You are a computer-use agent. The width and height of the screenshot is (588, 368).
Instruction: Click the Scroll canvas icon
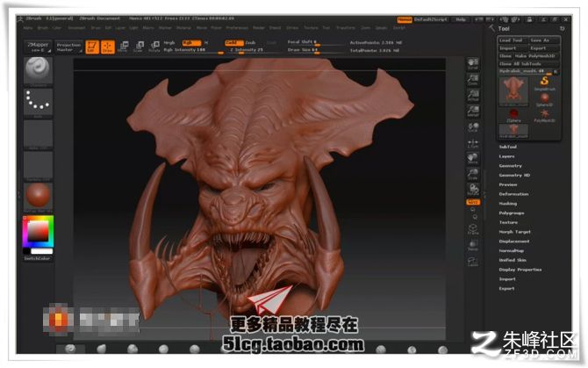click(x=473, y=63)
